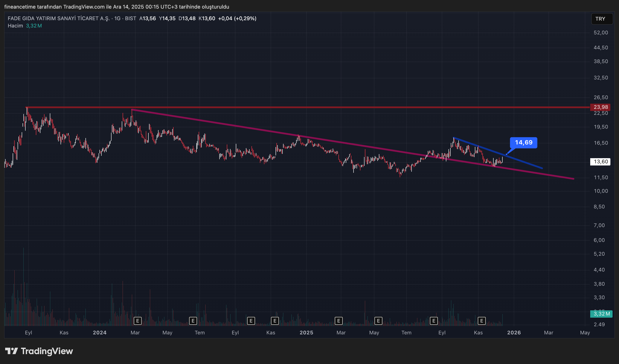Click the white 13,60 current price label
Viewport: 619px width, 364px height.
pyautogui.click(x=601, y=162)
